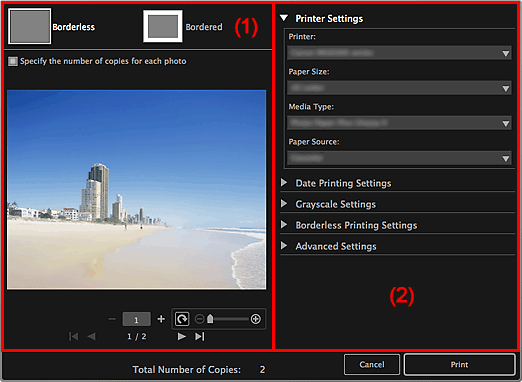Click the beach photo preview
522x382 pixels.
(137, 189)
